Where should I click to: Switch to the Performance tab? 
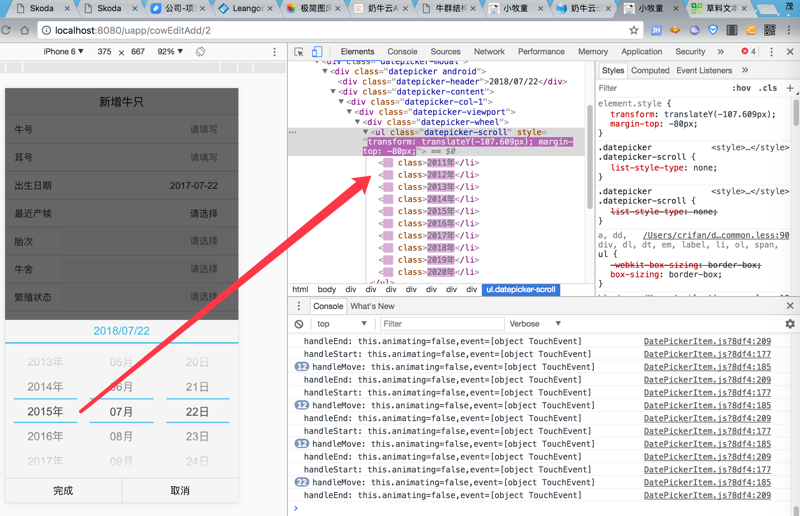pyautogui.click(x=541, y=52)
